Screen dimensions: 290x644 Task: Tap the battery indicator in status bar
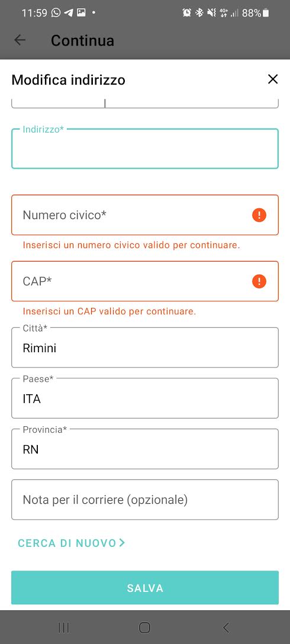click(266, 13)
